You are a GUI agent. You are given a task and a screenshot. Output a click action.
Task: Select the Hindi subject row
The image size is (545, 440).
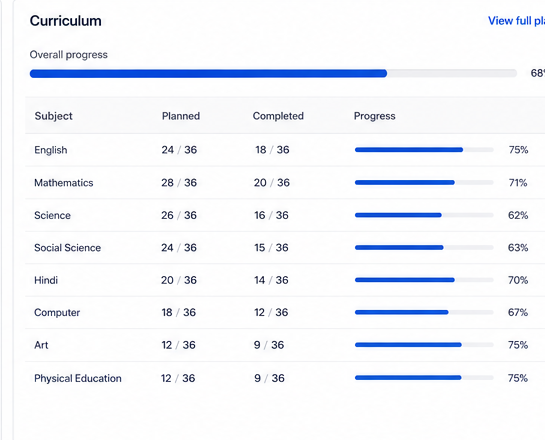tap(285, 280)
